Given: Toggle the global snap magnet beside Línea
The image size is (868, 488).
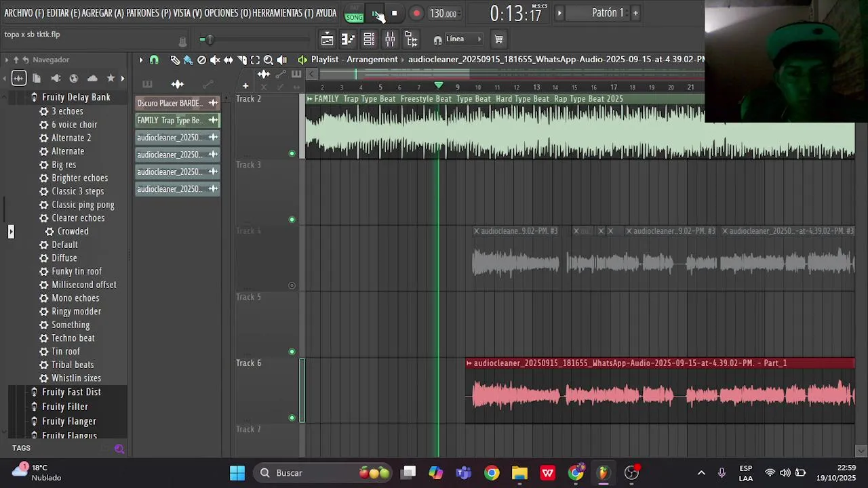Looking at the screenshot, I should [x=437, y=39].
